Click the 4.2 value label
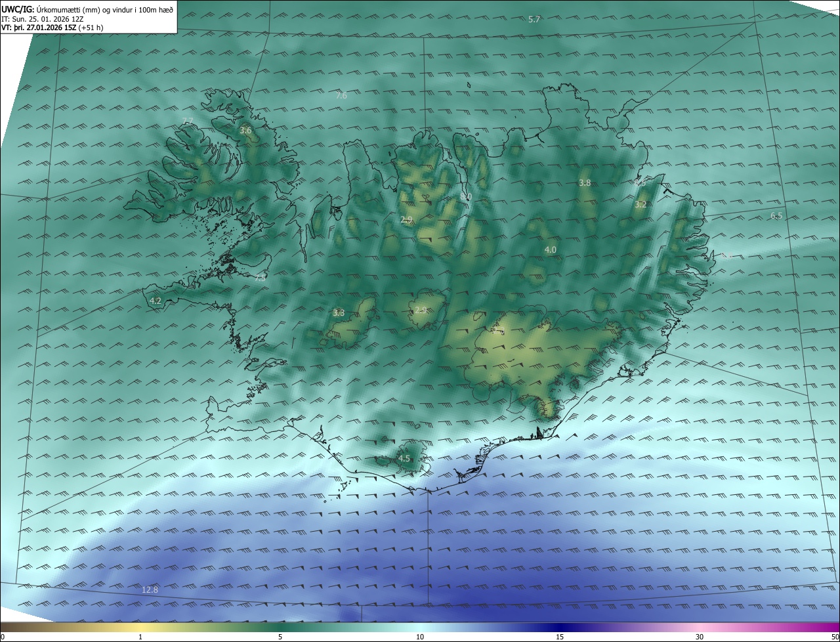The width and height of the screenshot is (840, 642). 156,301
